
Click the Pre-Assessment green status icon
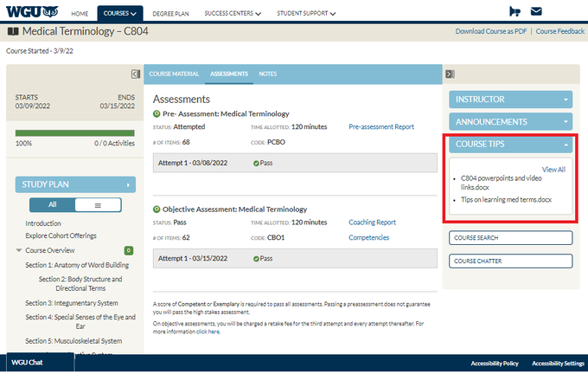[157, 113]
